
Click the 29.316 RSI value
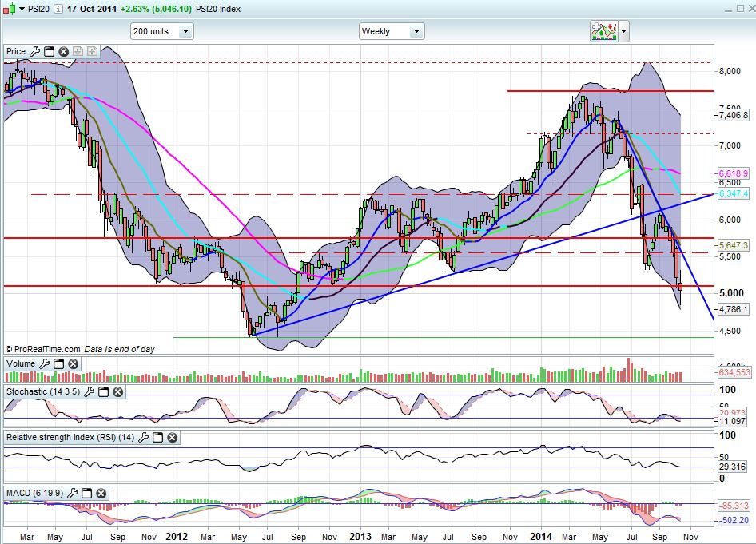(732, 467)
